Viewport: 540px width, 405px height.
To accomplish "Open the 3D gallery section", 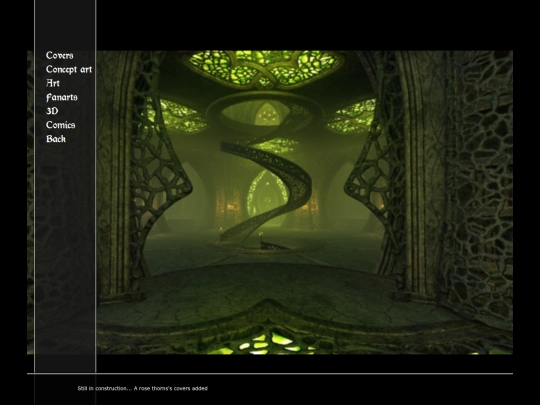I will click(x=52, y=111).
